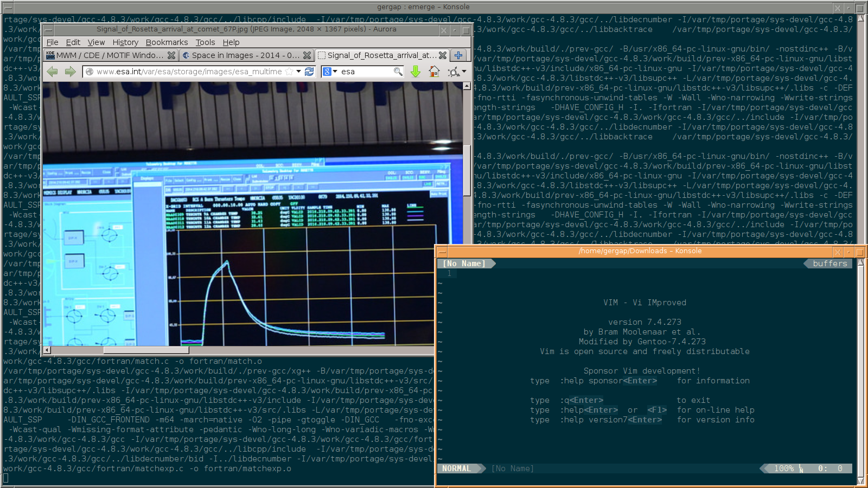Viewport: 868px width, 488px height.
Task: Open a new tab with plus button
Action: click(458, 55)
